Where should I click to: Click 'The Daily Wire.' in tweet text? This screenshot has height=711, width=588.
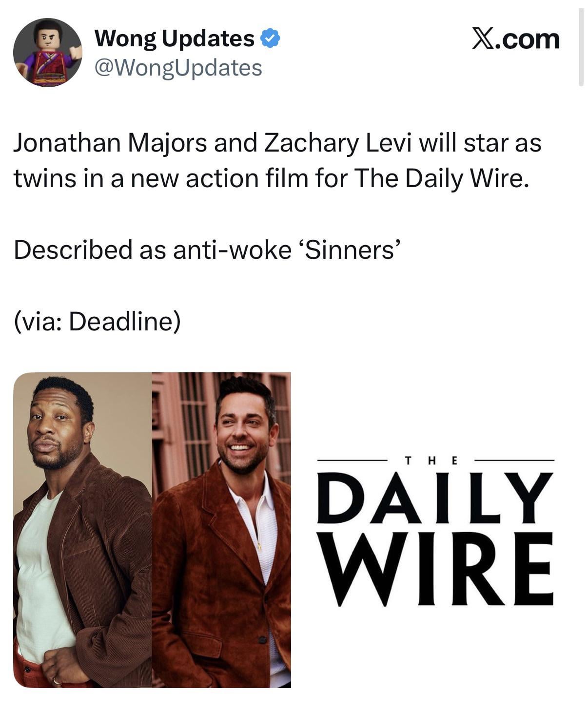[441, 178]
